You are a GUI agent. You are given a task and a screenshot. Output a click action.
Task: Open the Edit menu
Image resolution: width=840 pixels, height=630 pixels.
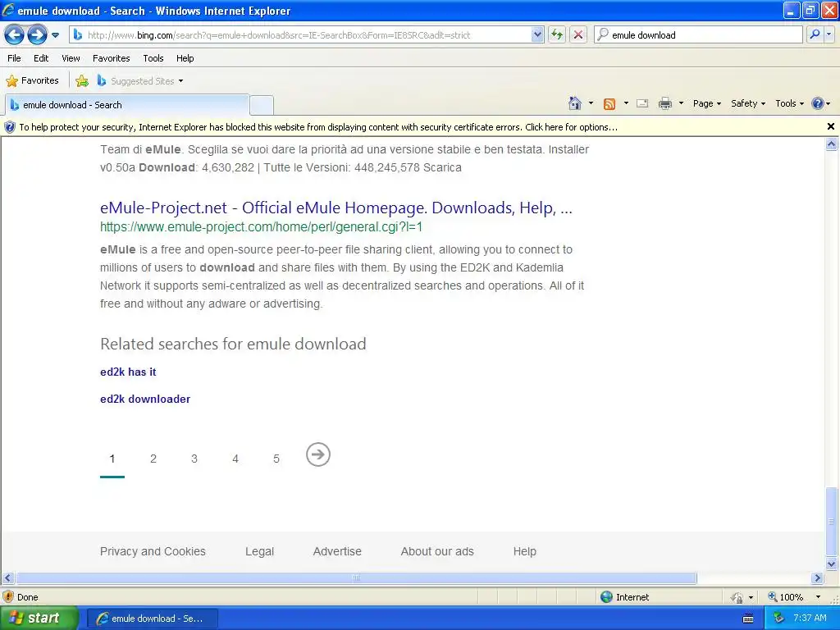point(41,58)
